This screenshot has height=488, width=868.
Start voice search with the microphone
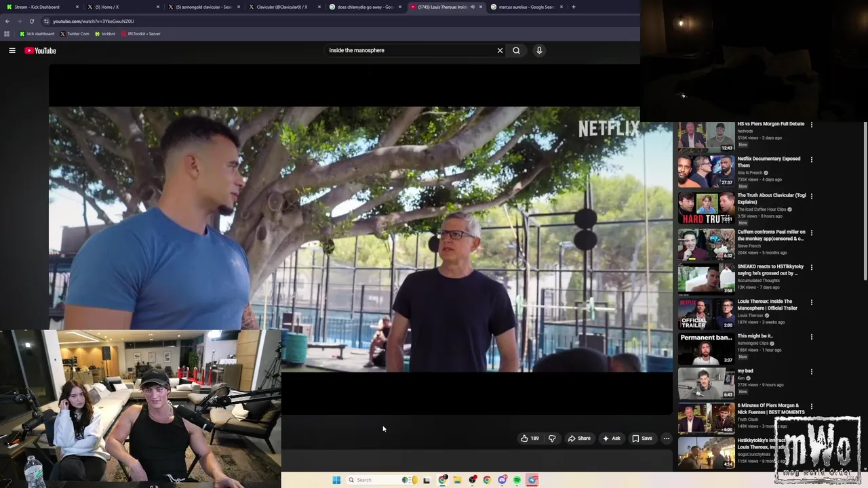(539, 50)
